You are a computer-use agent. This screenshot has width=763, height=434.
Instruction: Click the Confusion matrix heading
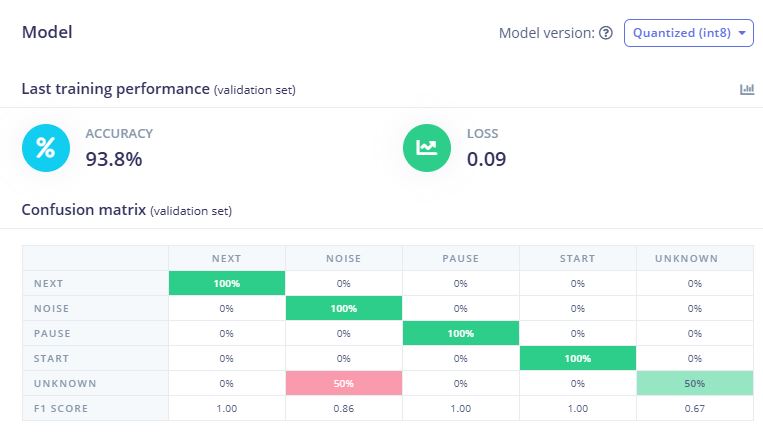pyautogui.click(x=83, y=210)
